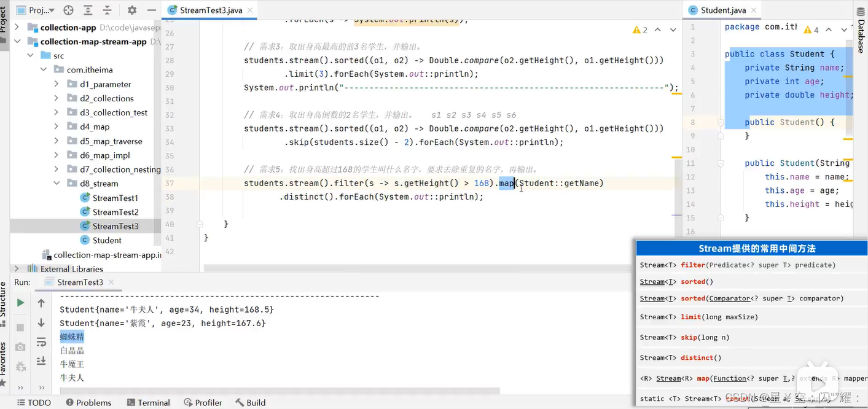Click the select-opened-file crosshair icon
Viewport: 868px width, 409px height.
pos(69,10)
